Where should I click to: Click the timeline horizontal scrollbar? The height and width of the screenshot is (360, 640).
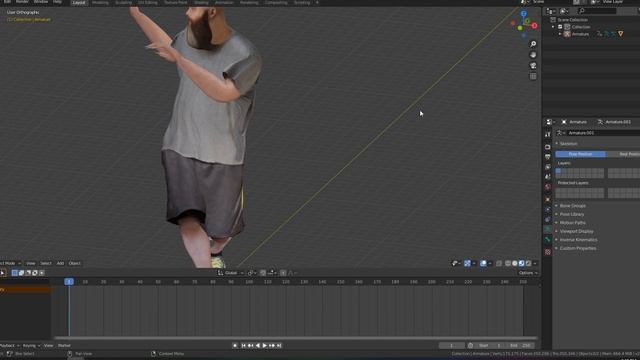296,338
